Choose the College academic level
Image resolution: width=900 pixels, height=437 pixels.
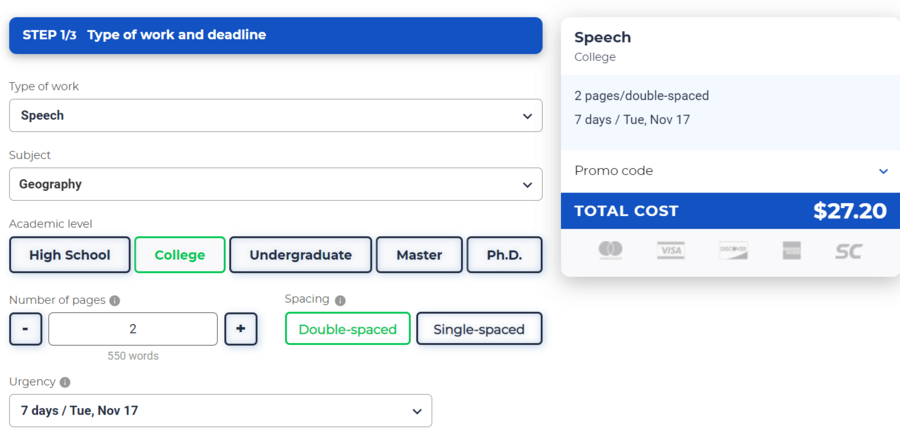click(180, 255)
